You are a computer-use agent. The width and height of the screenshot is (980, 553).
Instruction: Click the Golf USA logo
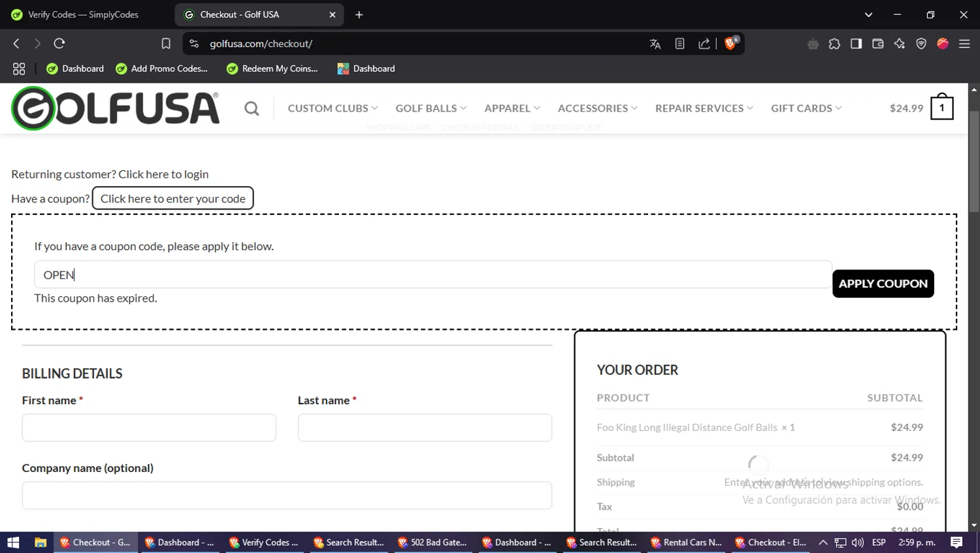[116, 108]
